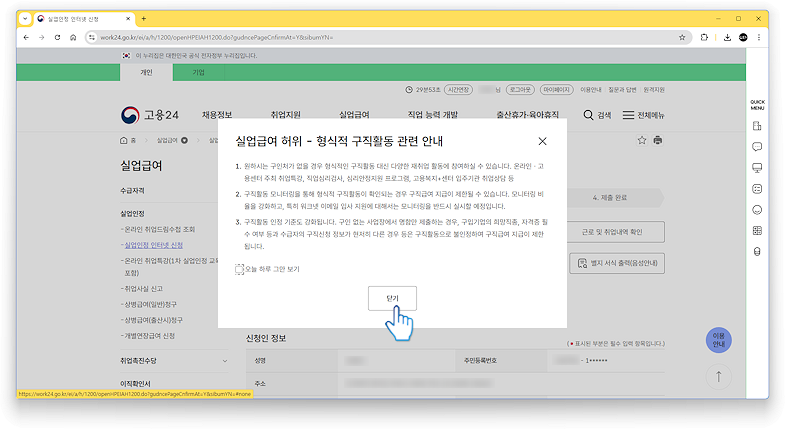Open the 원격지원 link
Viewport: 785px width, 429px height.
654,90
